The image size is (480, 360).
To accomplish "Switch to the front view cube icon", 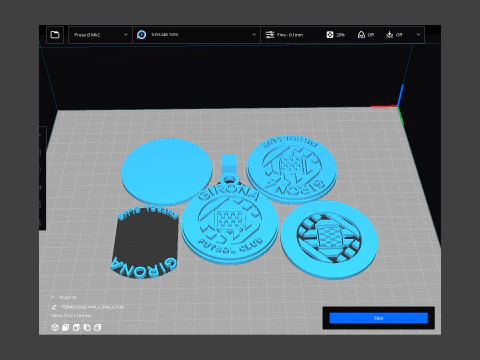I will click(66, 328).
